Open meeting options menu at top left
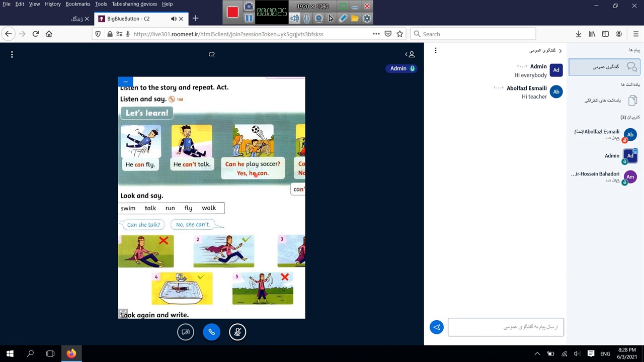Viewport: 644px width, 362px height. [x=12, y=54]
